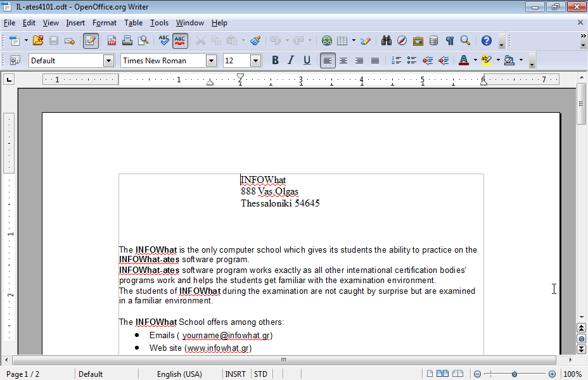Select the Format Paintbrush
Image resolution: width=588 pixels, height=380 pixels.
255,41
